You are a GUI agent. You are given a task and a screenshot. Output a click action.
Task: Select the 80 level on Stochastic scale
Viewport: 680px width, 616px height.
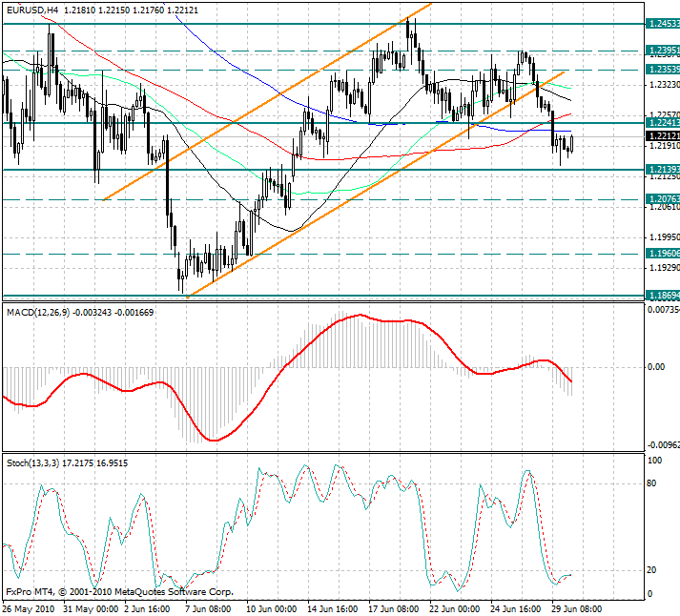(653, 483)
